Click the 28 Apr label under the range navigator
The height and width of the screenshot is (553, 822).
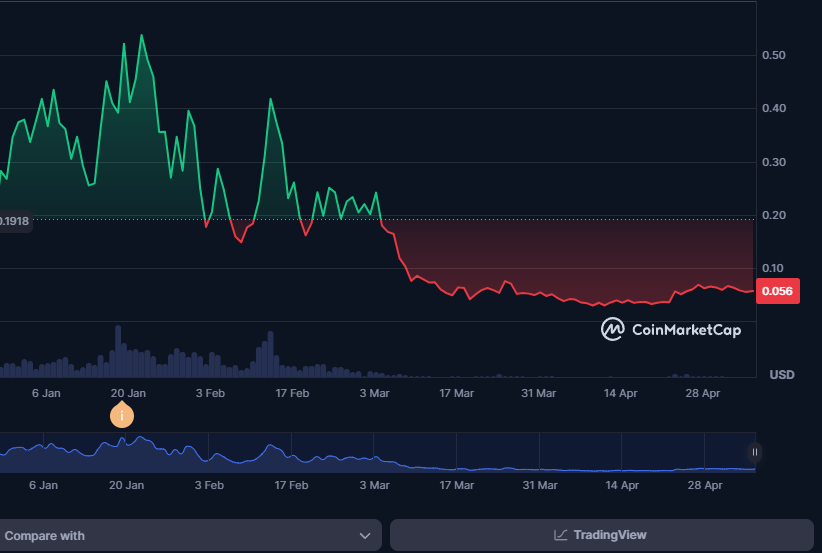pyautogui.click(x=705, y=485)
